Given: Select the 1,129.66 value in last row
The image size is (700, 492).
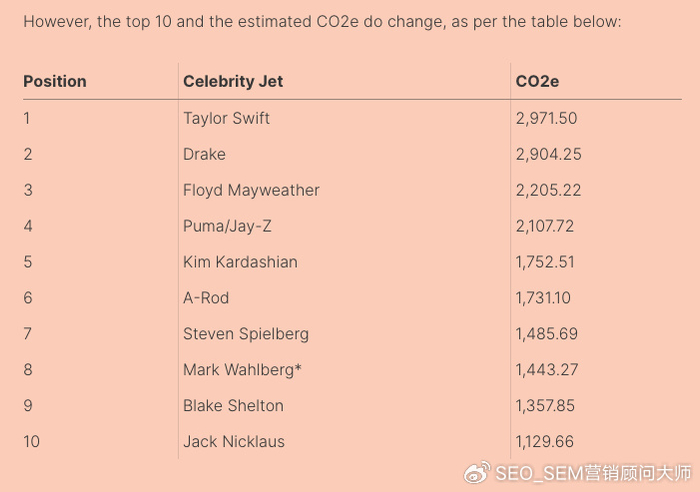Looking at the screenshot, I should pos(545,442).
